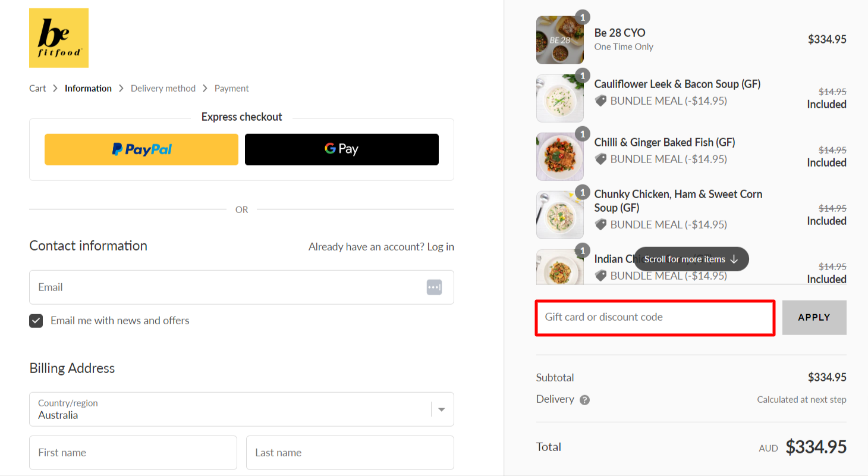Screen dimensions: 868x476
Task: Focus the Gift card or discount code field
Action: click(655, 318)
